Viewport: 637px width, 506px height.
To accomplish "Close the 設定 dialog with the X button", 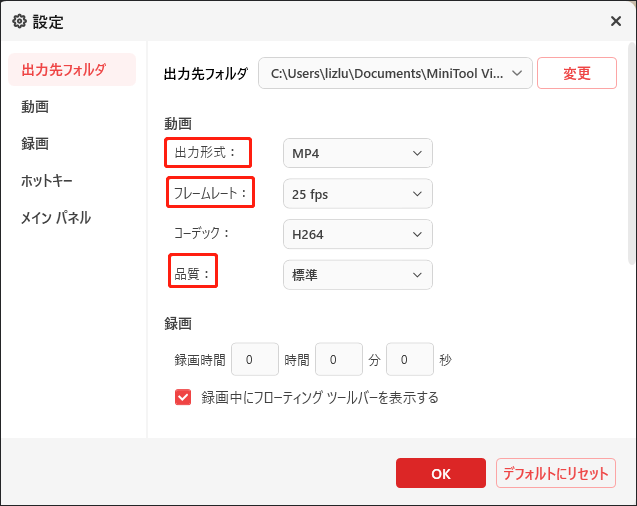I will tap(615, 21).
